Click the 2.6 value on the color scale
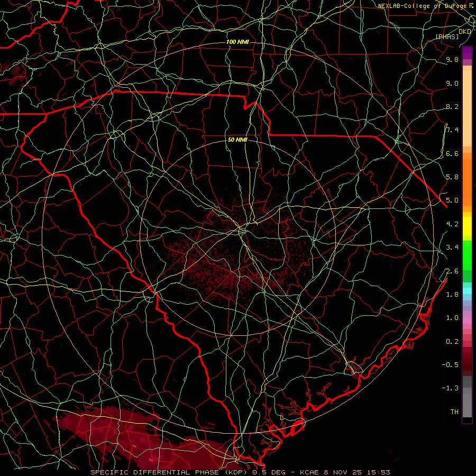This screenshot has height=476, width=476. point(452,271)
